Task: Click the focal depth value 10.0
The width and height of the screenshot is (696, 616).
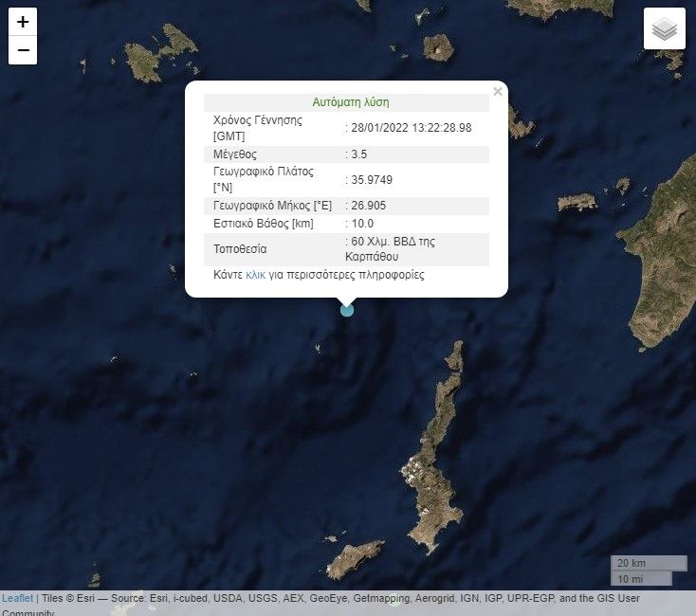Action: tap(361, 224)
